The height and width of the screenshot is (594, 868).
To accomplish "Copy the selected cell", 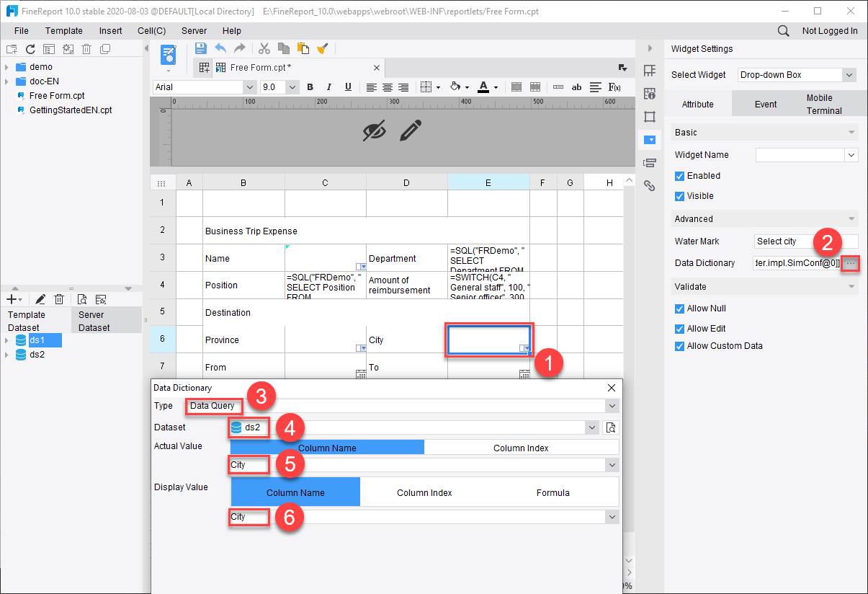I will pos(284,48).
